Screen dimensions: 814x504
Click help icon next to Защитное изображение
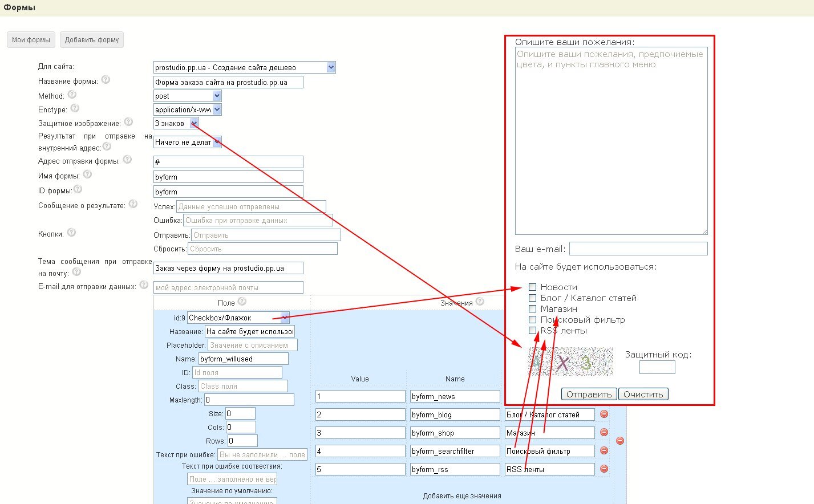[128, 122]
